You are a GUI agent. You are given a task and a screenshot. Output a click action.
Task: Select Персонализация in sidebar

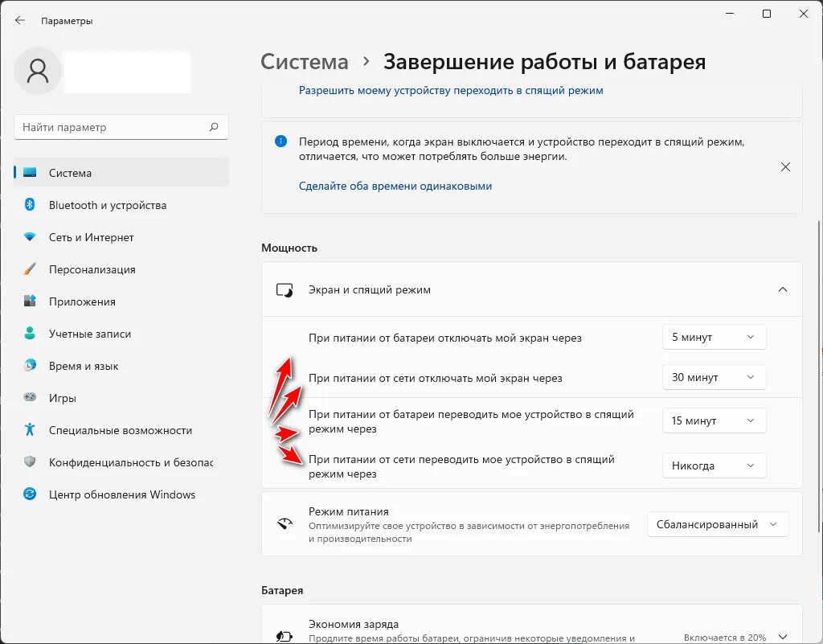point(121,269)
